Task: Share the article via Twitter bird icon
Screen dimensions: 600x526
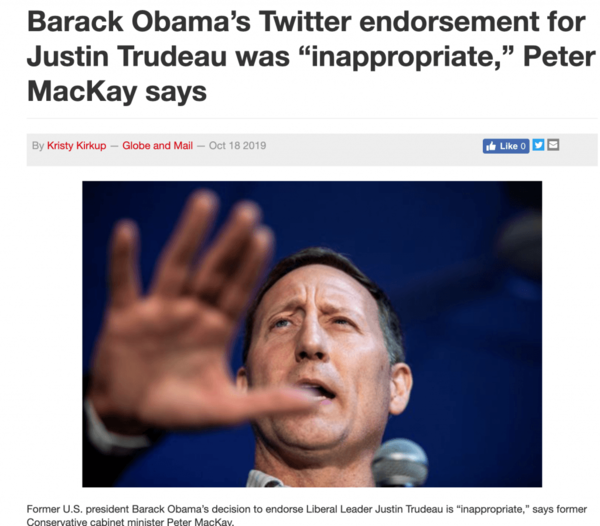Action: click(x=538, y=145)
